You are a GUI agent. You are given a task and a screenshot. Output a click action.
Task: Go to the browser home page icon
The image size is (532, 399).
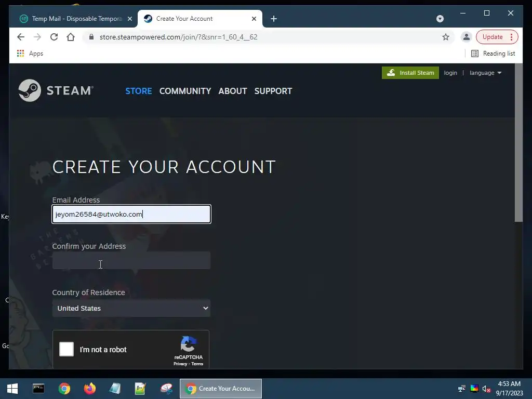(x=71, y=37)
